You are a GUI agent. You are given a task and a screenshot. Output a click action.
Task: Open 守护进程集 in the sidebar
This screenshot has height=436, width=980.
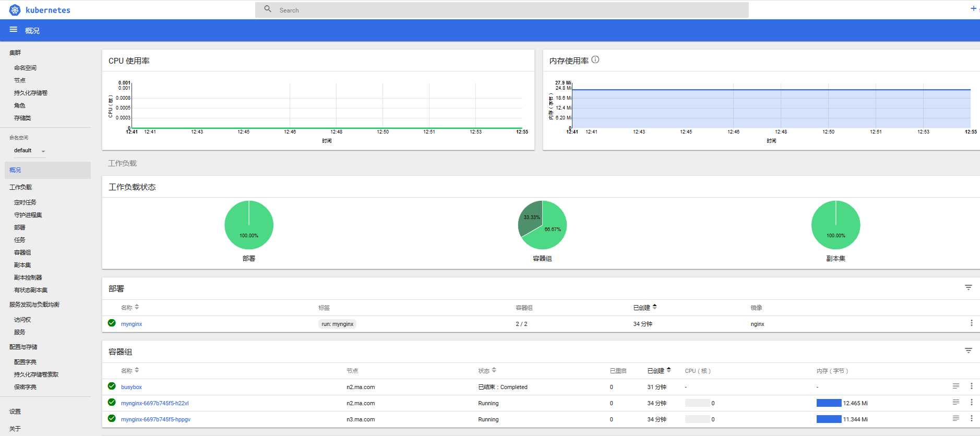pos(28,215)
